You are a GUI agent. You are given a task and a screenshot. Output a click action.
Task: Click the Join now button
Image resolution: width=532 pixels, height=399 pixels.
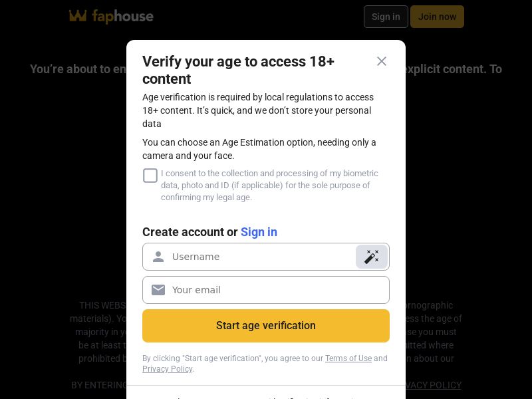[437, 17]
